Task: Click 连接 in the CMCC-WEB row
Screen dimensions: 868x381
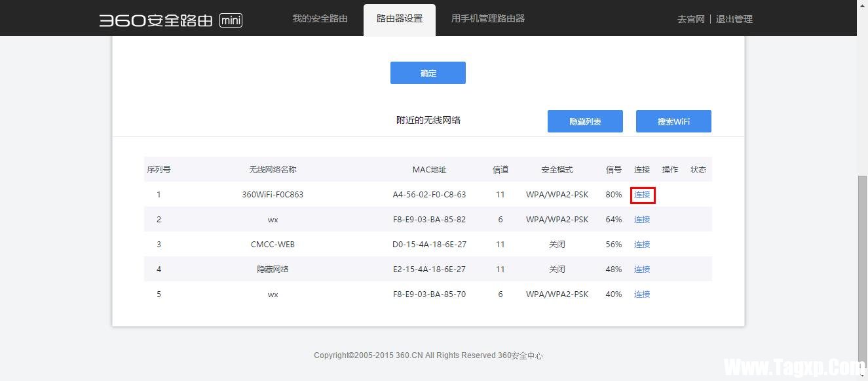Action: point(642,245)
